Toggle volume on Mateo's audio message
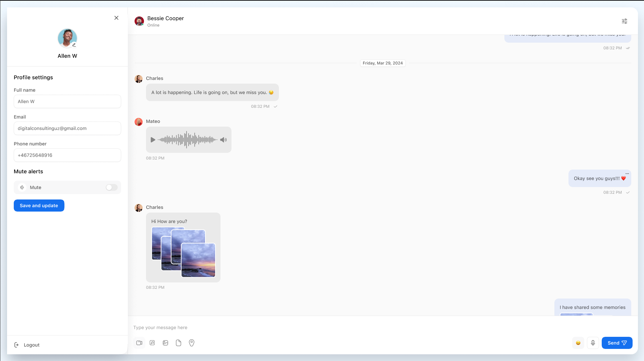Image resolution: width=644 pixels, height=361 pixels. tap(224, 140)
